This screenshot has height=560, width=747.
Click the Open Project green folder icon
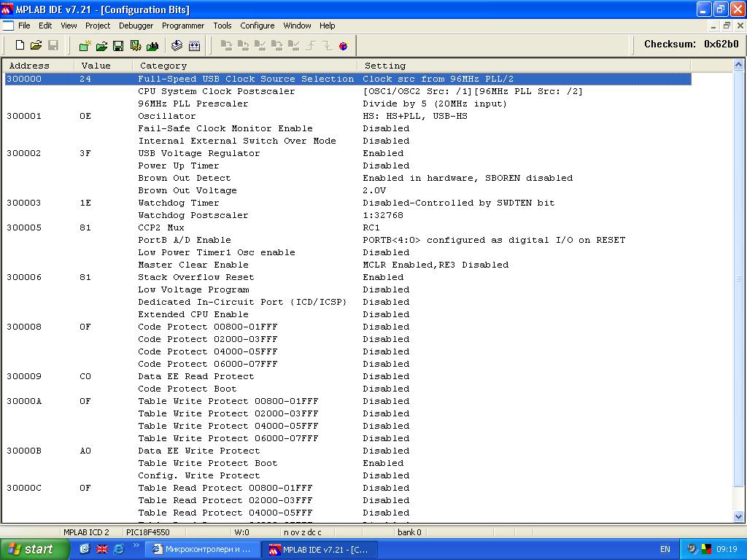101,45
